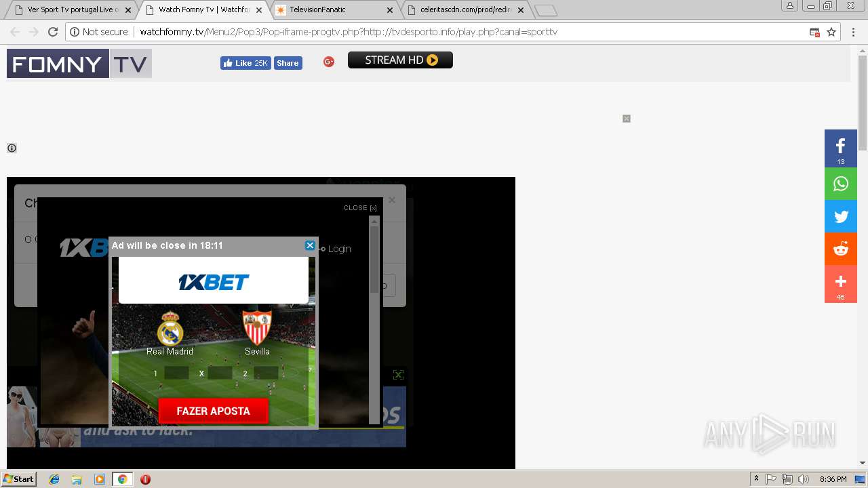Share on Twitter sidebar icon
This screenshot has width=868, height=488.
[x=841, y=217]
